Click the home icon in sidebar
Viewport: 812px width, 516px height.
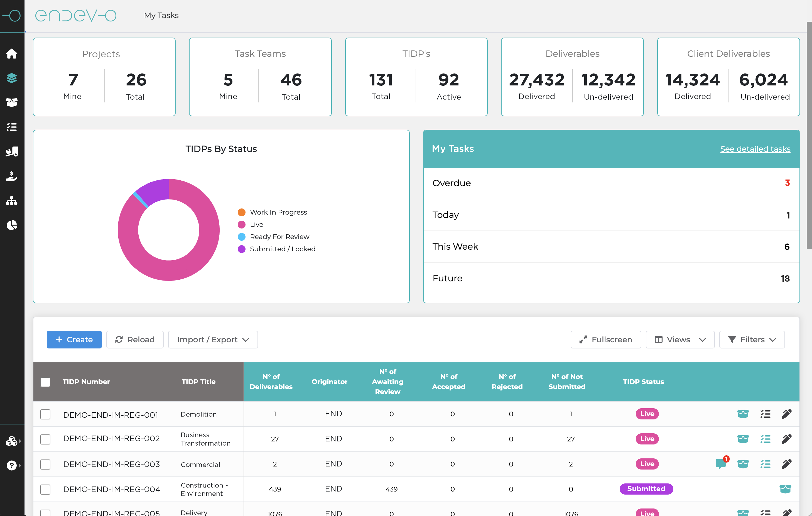click(x=12, y=54)
